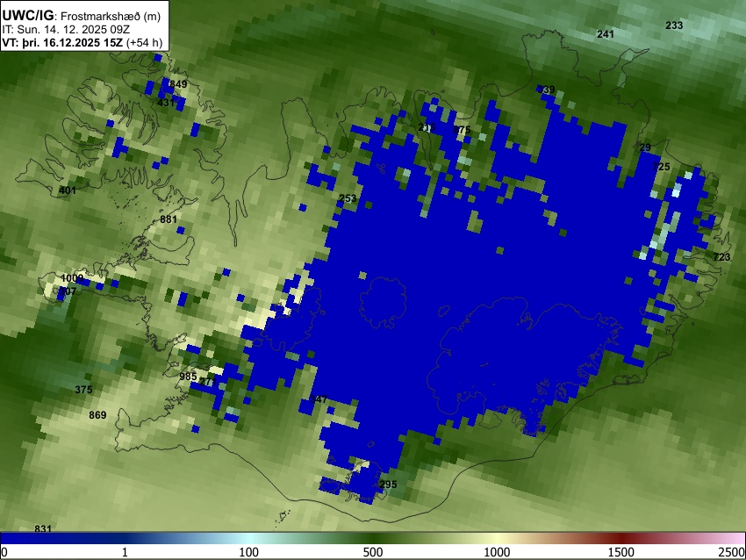746x560 pixels.
Task: Click the map value label '431'
Action: pyautogui.click(x=166, y=103)
